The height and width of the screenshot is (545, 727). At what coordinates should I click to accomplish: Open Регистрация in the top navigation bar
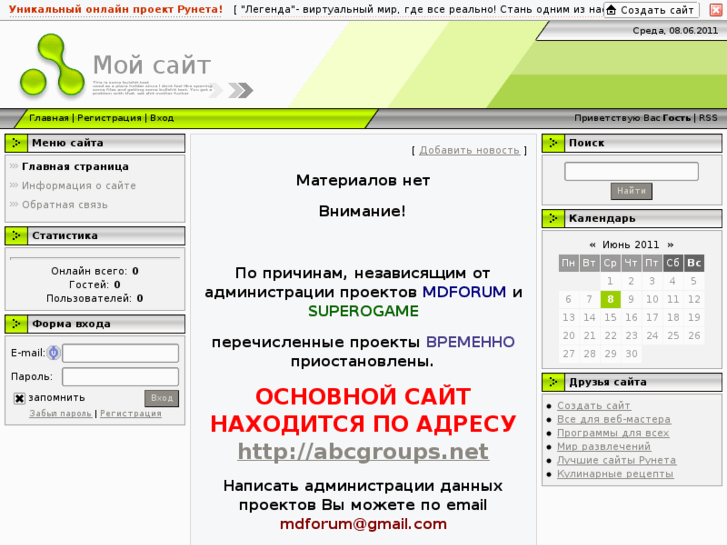[109, 118]
